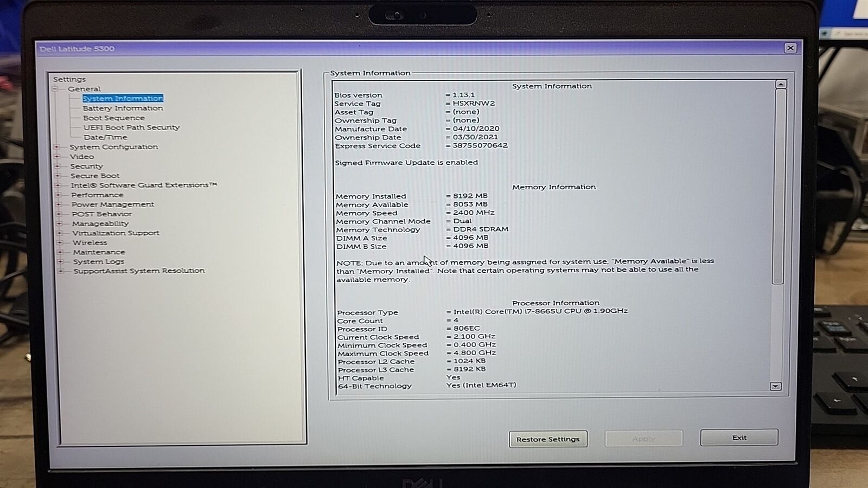Expand the Manageability node
This screenshot has width=868, height=488.
[x=59, y=223]
